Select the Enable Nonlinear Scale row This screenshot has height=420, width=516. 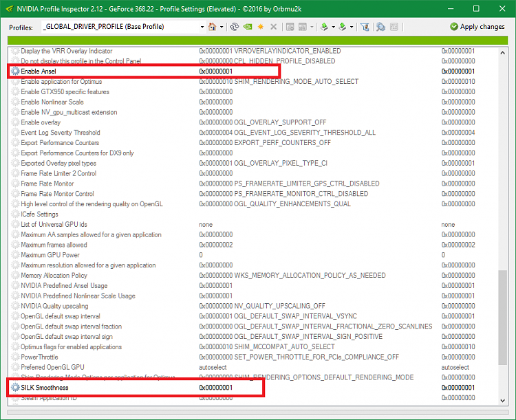pyautogui.click(x=253, y=102)
